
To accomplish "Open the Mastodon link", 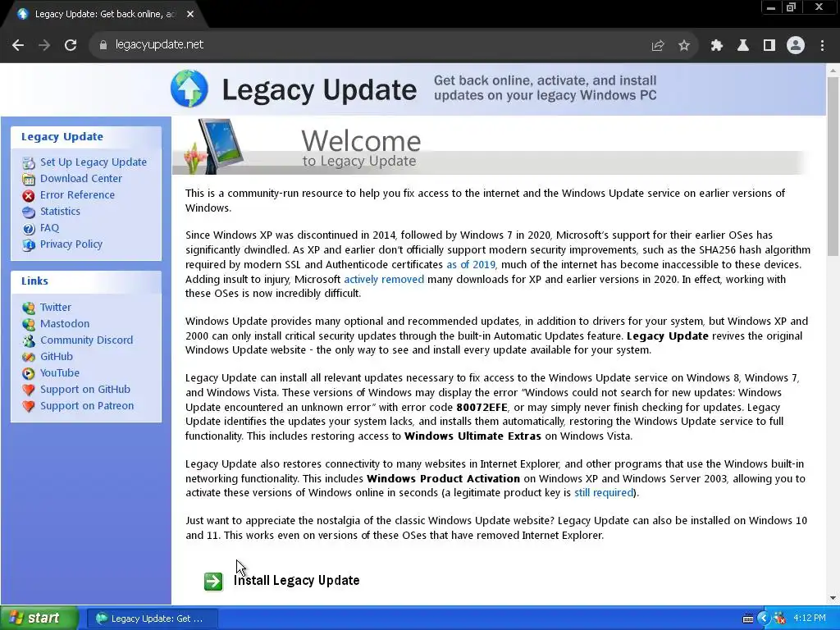I will [65, 323].
